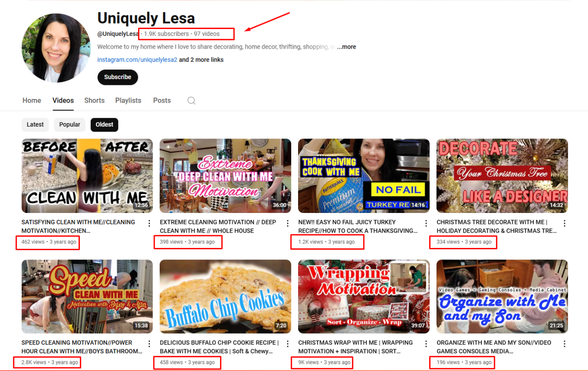
Task: Click the channel search magnifier icon
Action: point(191,100)
